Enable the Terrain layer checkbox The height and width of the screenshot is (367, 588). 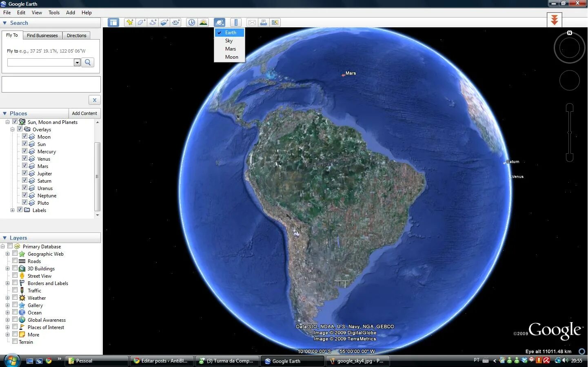[x=15, y=341]
